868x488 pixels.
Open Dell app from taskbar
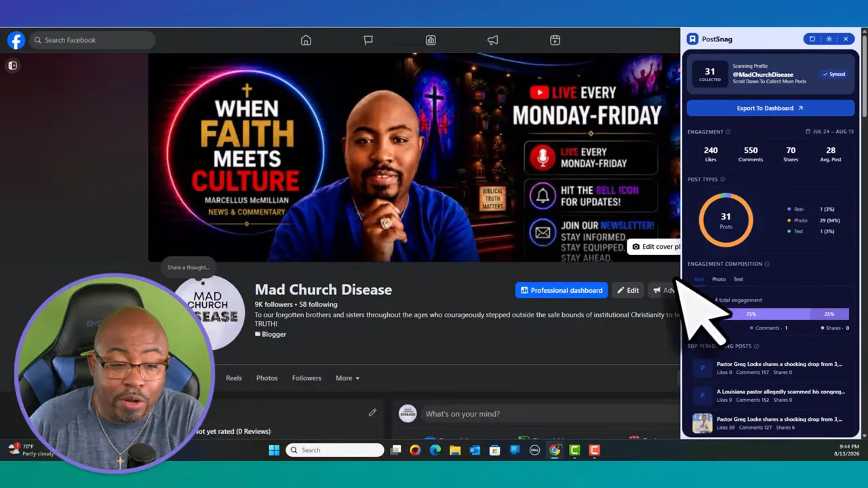click(x=534, y=450)
